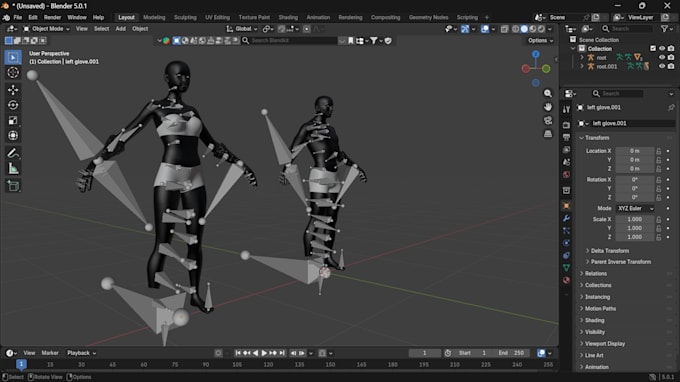This screenshot has width=680, height=382.
Task: Open the Object Mode dropdown
Action: [x=46, y=29]
